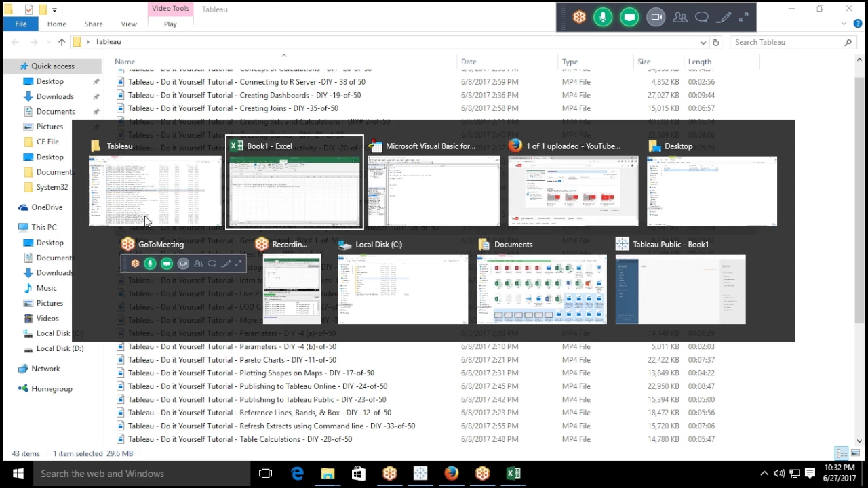Click the Search Tableau field
868x488 pixels.
pyautogui.click(x=793, y=42)
